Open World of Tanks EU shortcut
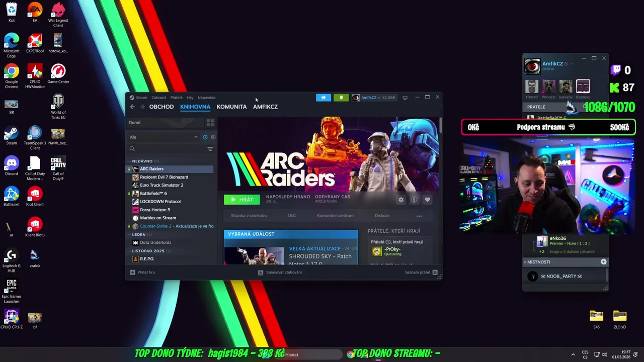The width and height of the screenshot is (644, 362). pyautogui.click(x=58, y=107)
